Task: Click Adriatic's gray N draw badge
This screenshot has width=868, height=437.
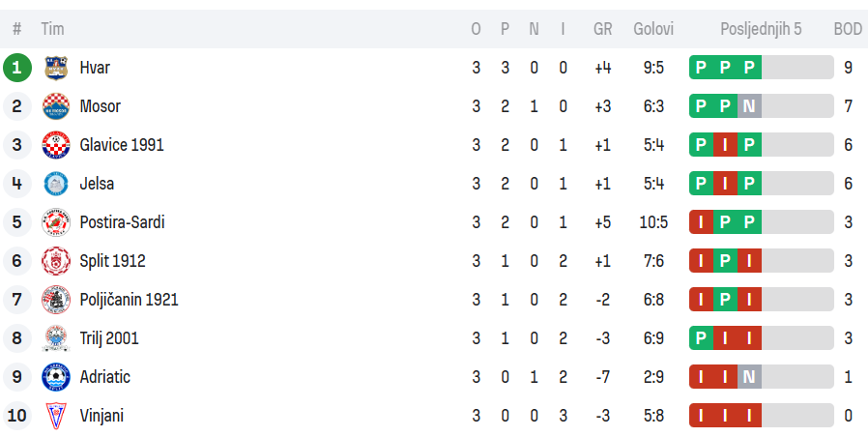Action: pos(749,377)
